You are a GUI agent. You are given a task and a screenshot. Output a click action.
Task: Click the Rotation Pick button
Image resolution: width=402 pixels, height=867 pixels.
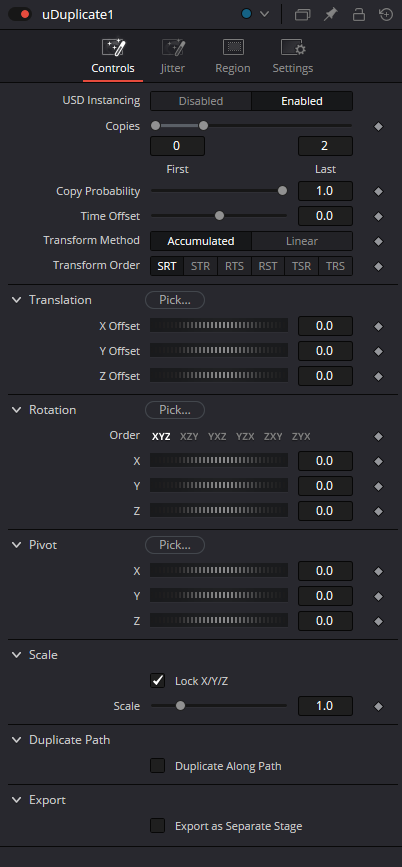(x=175, y=410)
